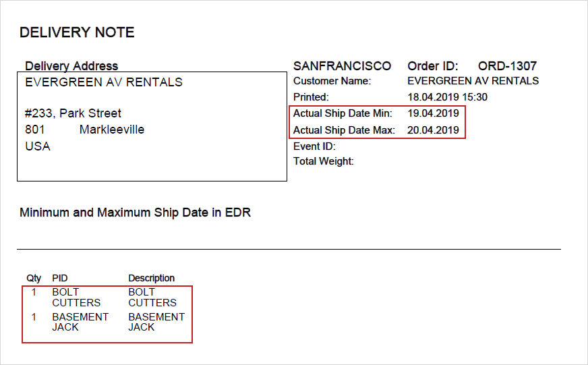Screen dimensions: 588x365
Task: Select the #233, Park Street line
Action: [73, 113]
